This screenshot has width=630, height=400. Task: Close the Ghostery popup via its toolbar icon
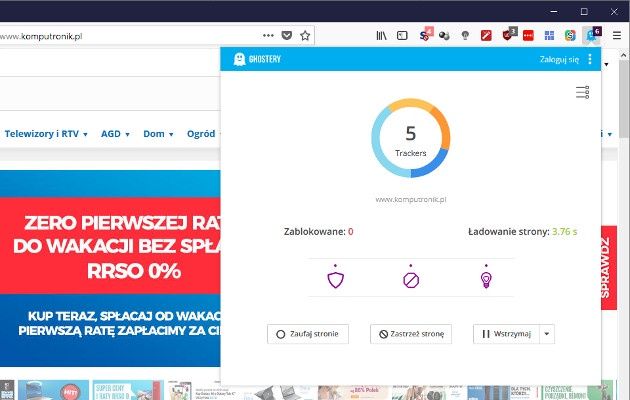tap(592, 35)
